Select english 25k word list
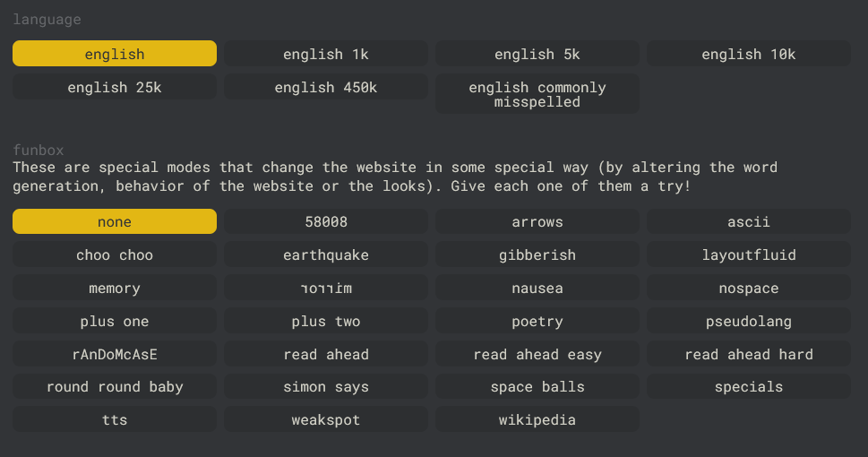 click(x=115, y=87)
